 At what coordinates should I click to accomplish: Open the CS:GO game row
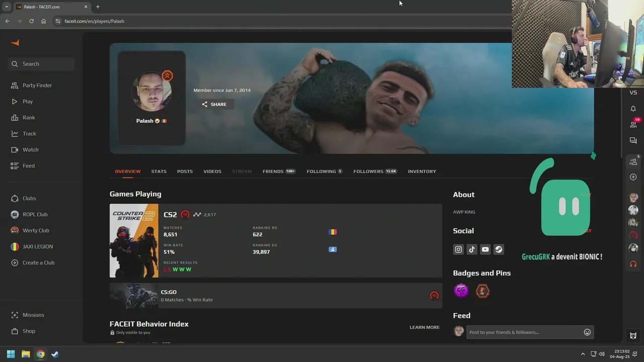276,296
